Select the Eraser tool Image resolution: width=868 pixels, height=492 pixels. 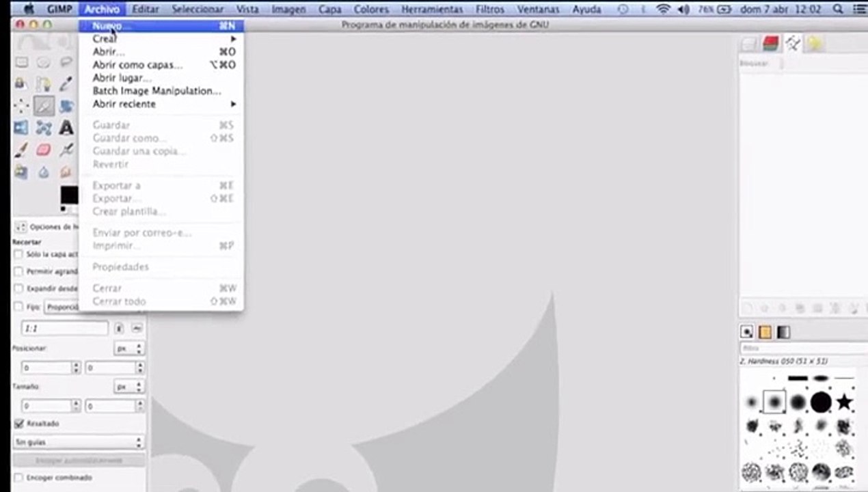pos(44,150)
